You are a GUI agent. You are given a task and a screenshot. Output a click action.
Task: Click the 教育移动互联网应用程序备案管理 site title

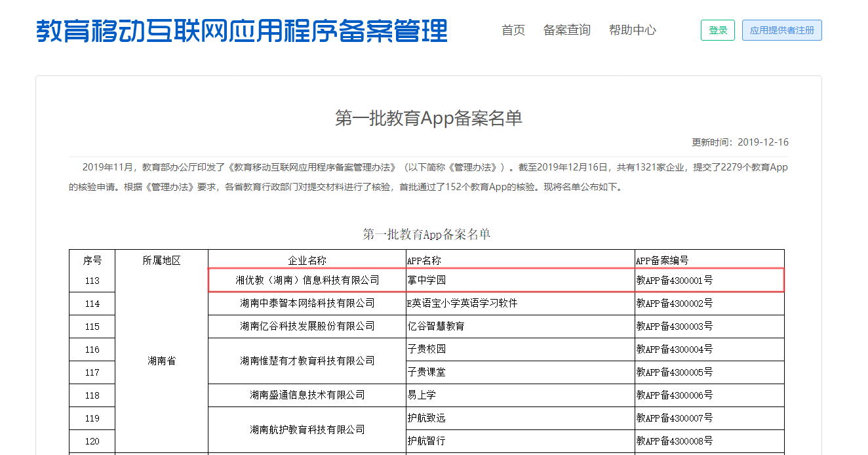point(241,31)
